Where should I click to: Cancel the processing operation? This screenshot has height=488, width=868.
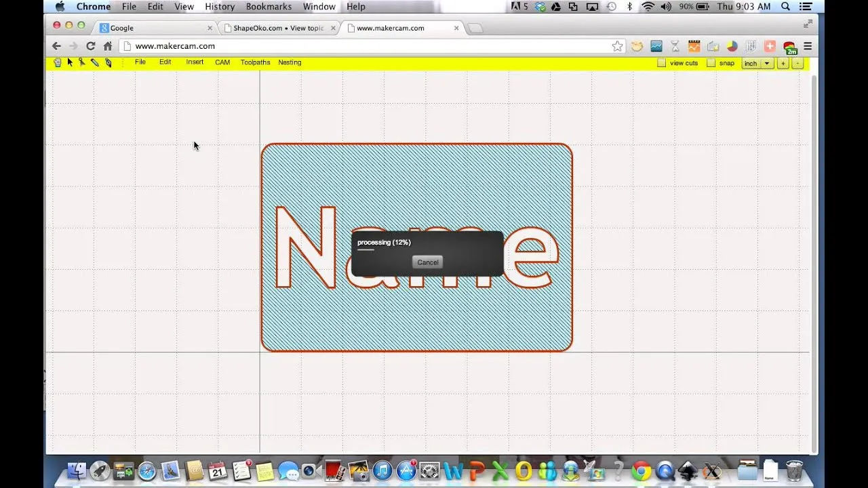point(427,262)
